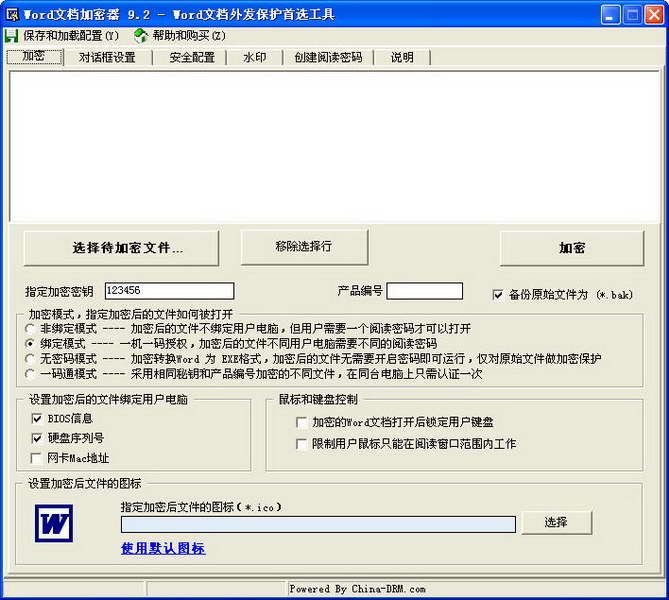Switch to the 说明 tab
Viewport: 669px width, 600px height.
tap(402, 57)
